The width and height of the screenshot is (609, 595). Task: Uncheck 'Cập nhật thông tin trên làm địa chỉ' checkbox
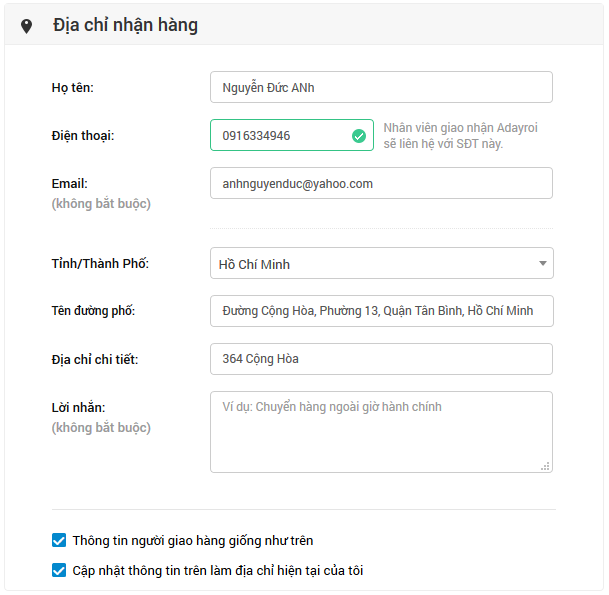point(59,570)
